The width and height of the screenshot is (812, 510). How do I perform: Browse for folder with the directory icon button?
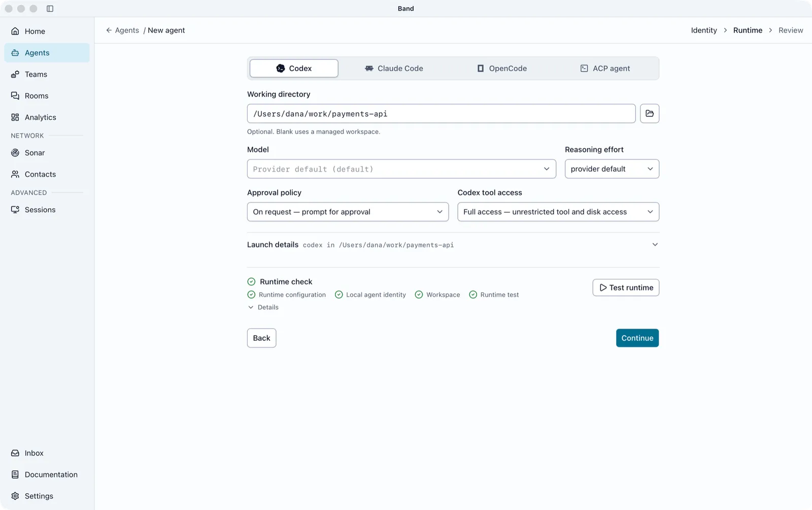pos(650,113)
